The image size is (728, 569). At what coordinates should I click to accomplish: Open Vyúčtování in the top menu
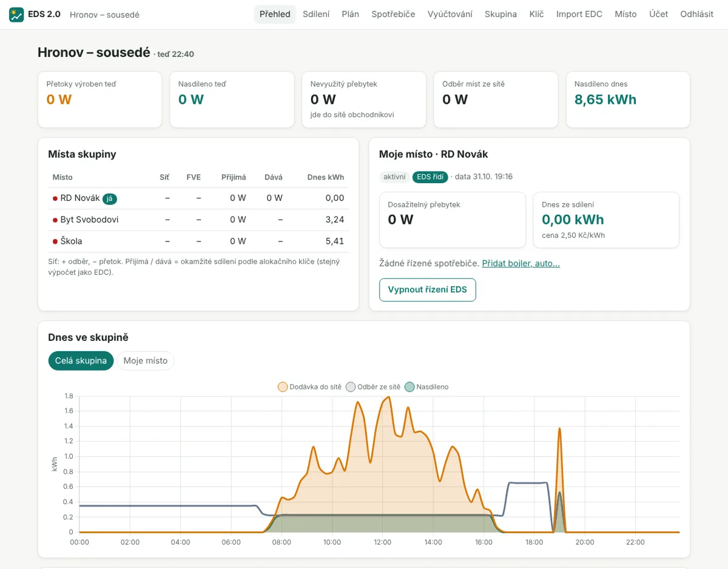tap(450, 14)
